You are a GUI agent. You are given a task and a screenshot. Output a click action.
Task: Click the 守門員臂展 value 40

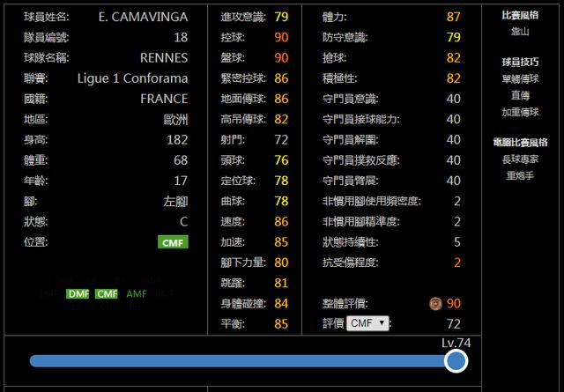[x=453, y=181]
